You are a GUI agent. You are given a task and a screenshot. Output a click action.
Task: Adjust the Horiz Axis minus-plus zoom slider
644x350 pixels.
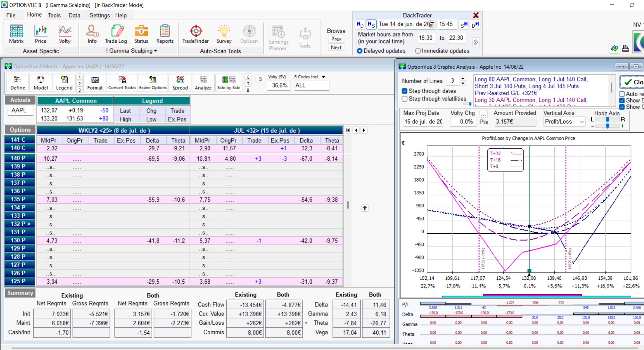[x=607, y=126]
